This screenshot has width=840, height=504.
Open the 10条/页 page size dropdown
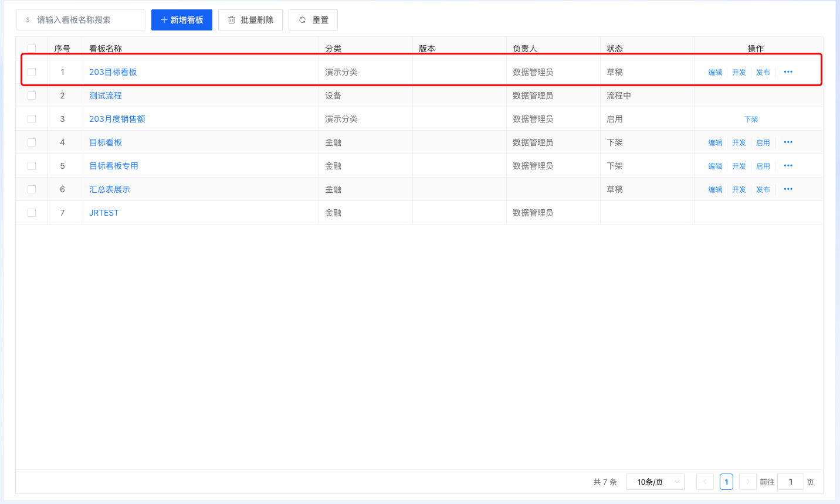[x=655, y=482]
